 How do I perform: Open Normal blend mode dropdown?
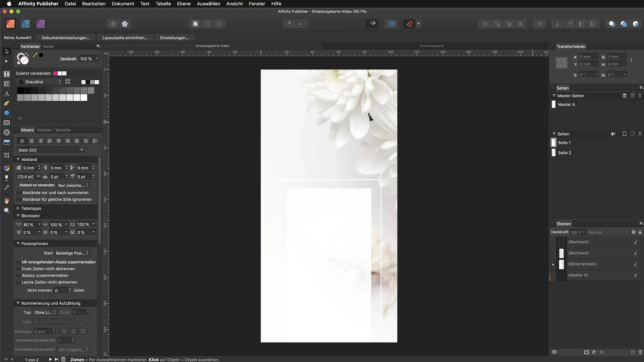click(608, 232)
